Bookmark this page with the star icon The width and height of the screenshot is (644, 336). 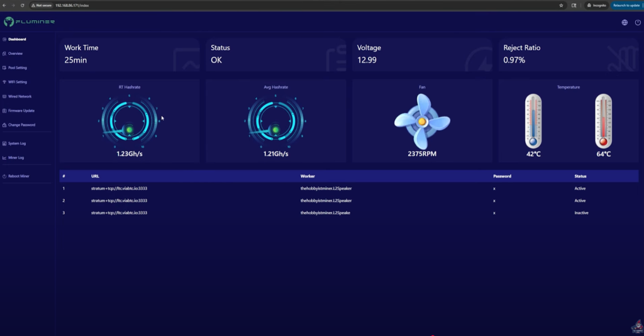561,5
